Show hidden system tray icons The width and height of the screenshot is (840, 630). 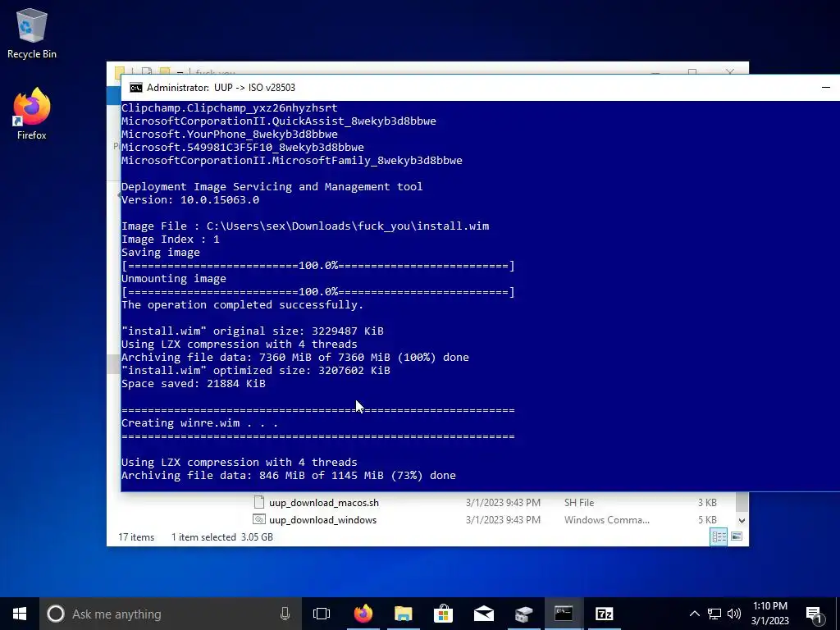pyautogui.click(x=694, y=614)
